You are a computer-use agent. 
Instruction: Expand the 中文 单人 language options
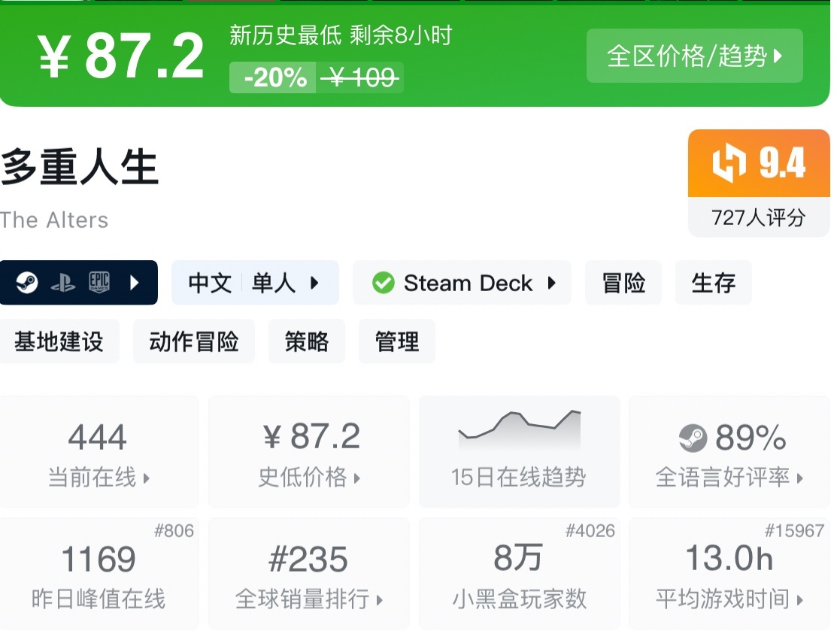coord(255,283)
